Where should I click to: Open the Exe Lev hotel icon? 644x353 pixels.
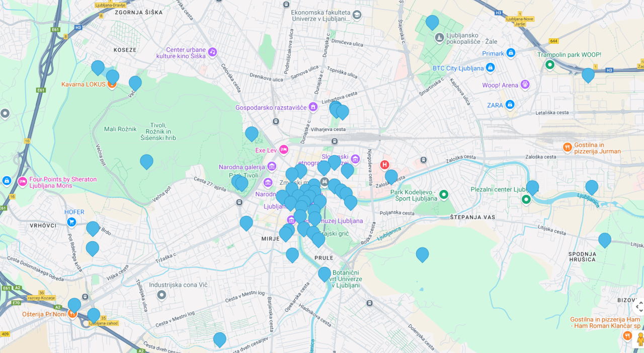coord(284,150)
